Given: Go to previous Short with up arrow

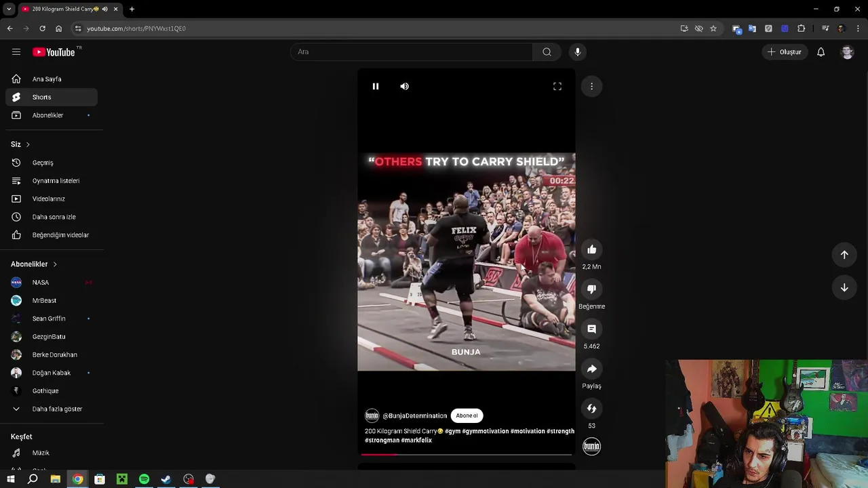Looking at the screenshot, I should (844, 254).
